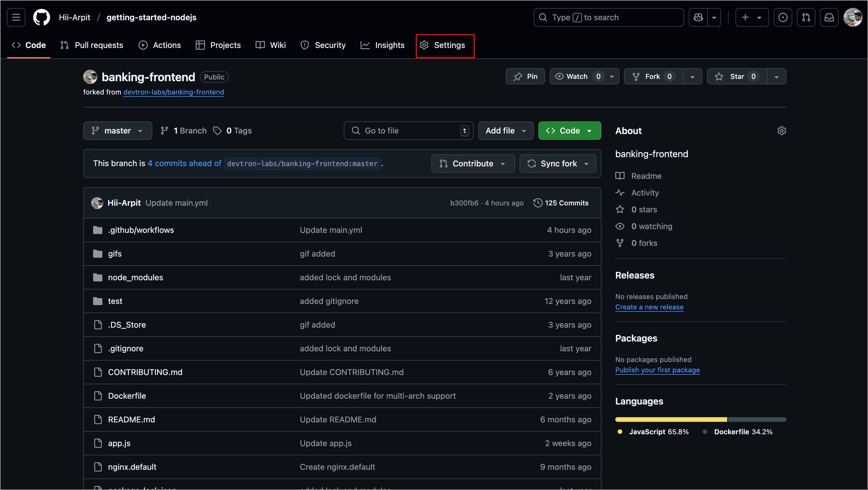The image size is (868, 490).
Task: Click Create a new release link
Action: [649, 307]
